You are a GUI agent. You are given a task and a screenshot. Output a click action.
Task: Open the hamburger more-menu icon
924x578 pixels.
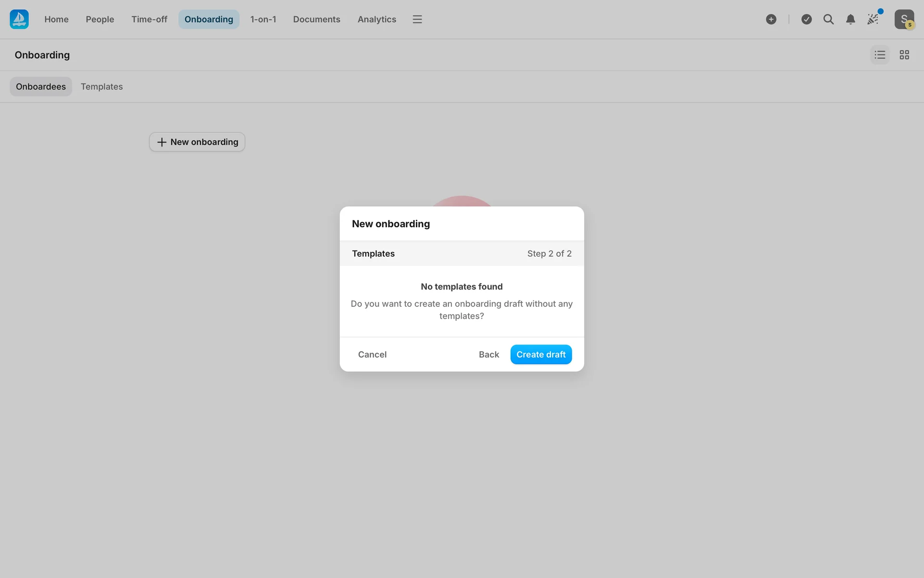click(417, 19)
